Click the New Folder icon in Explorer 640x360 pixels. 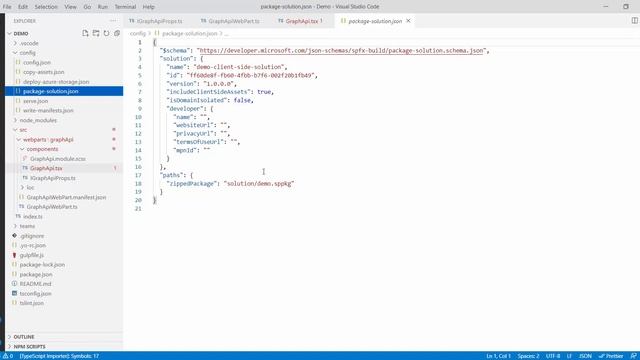pos(96,33)
